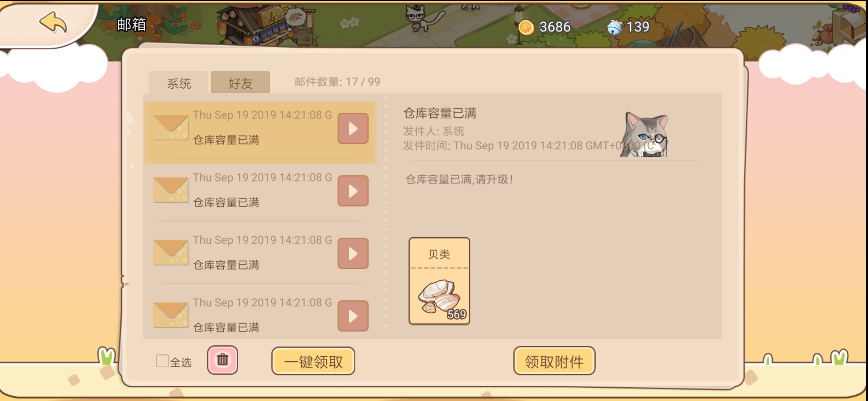868x401 pixels.
Task: Tap the gold coin currency icon
Action: point(526,27)
